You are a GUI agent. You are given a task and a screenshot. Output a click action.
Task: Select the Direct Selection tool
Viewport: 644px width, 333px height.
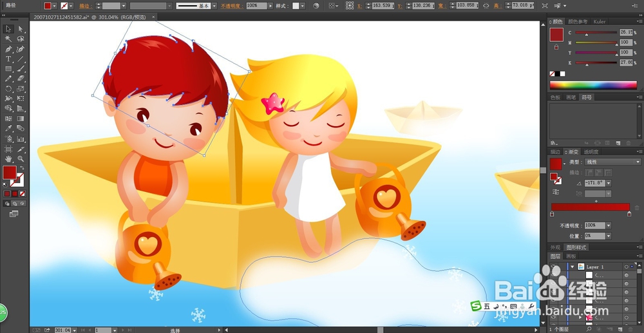tap(21, 29)
